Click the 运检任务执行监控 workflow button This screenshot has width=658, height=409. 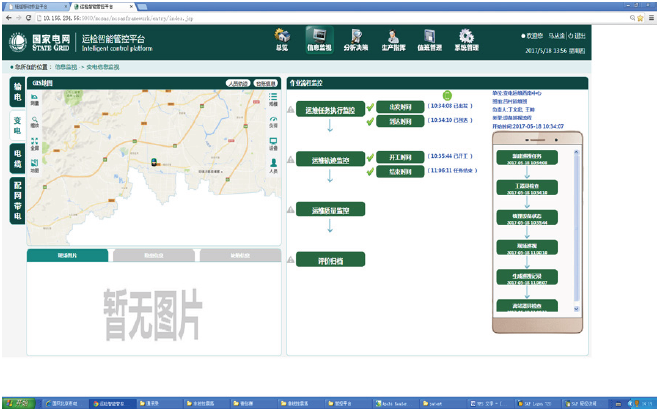[330, 110]
